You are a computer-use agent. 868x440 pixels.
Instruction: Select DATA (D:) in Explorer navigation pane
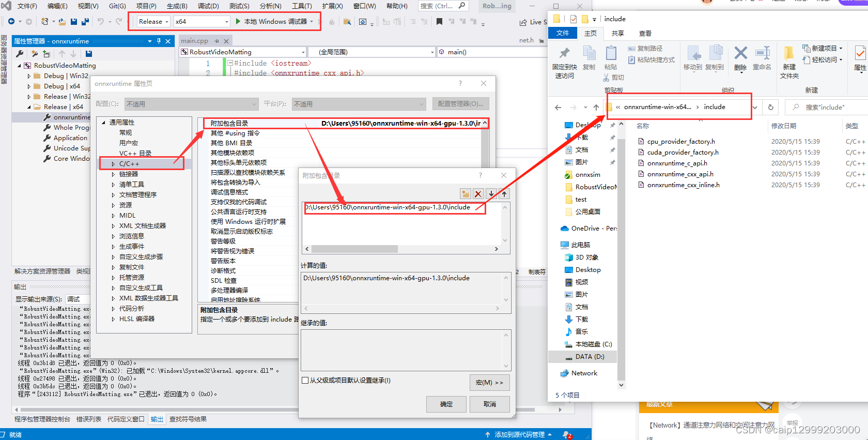click(x=590, y=357)
